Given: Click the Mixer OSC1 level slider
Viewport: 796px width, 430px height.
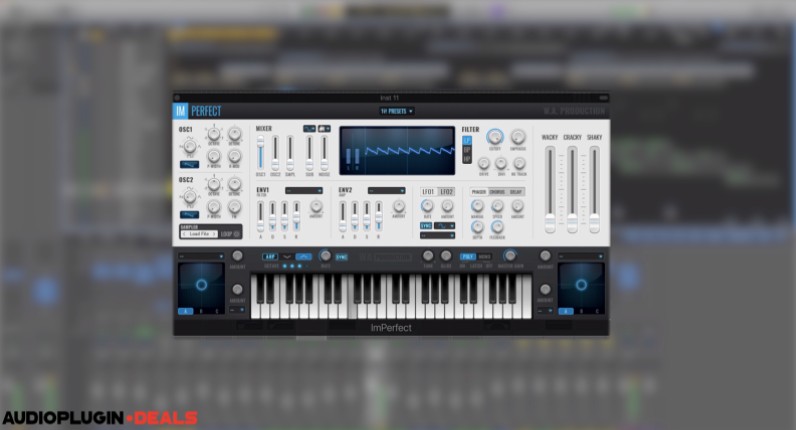Looking at the screenshot, I should pos(260,153).
